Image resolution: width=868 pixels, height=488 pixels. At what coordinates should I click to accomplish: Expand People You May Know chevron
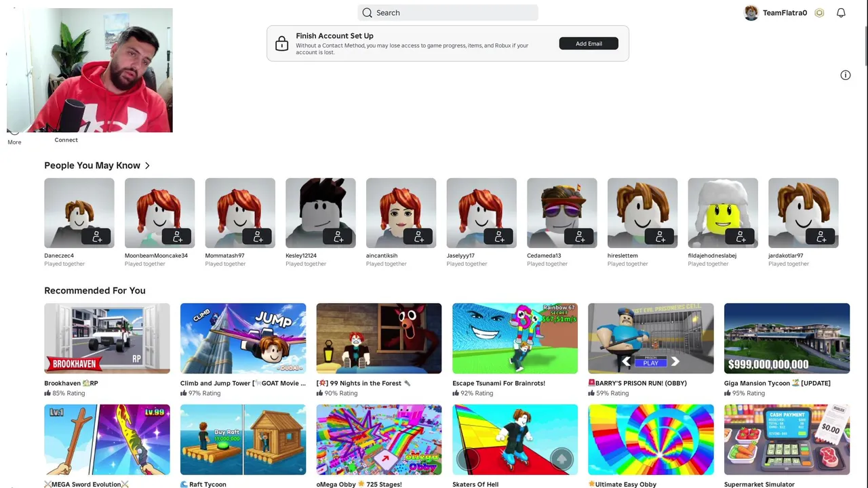147,165
